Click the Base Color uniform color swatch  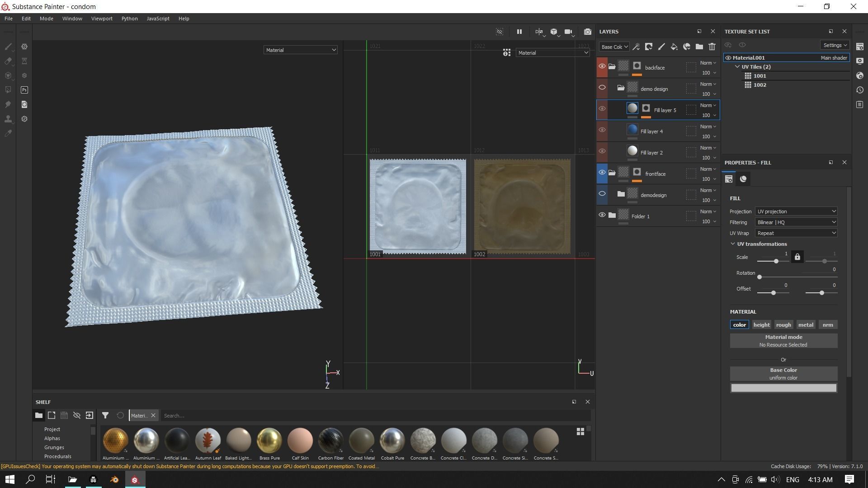click(783, 388)
